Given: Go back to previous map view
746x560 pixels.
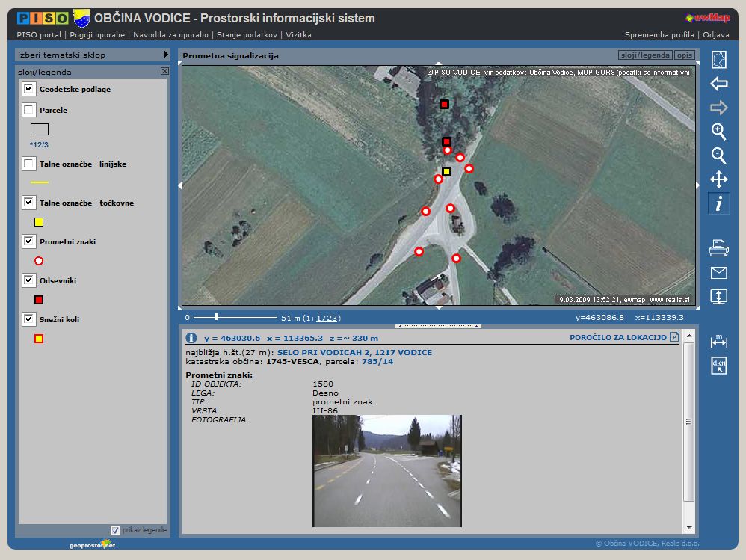Looking at the screenshot, I should 718,84.
